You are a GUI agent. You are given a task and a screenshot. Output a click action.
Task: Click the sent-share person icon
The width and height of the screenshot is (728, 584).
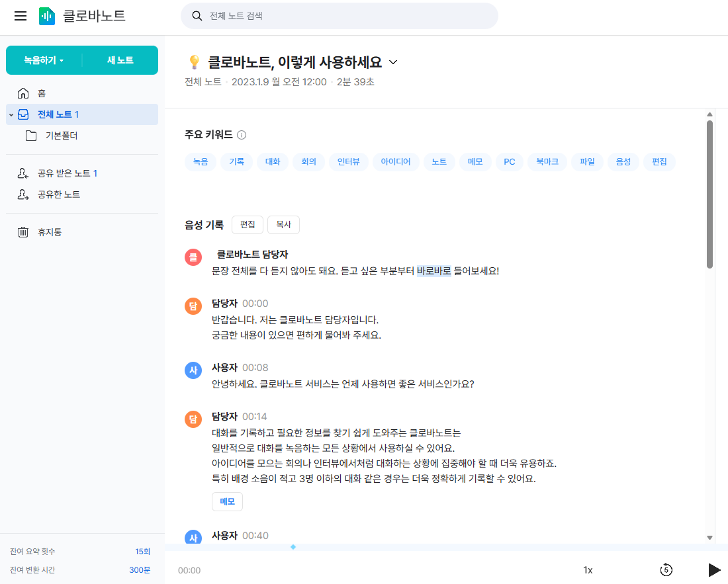point(23,194)
